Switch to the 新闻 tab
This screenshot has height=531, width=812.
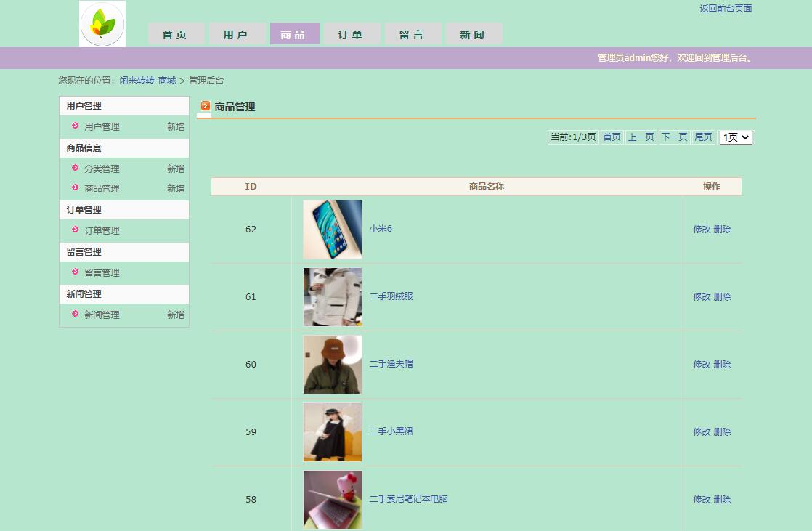click(473, 33)
